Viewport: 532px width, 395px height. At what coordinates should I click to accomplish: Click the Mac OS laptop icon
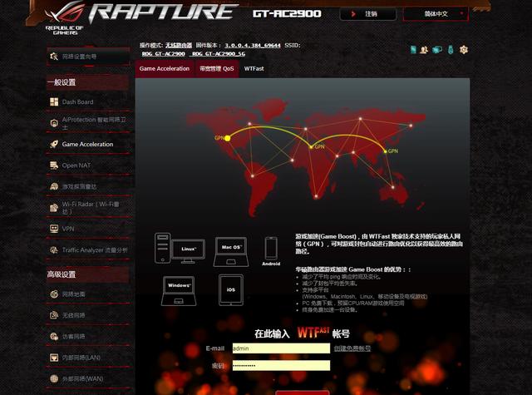231,251
